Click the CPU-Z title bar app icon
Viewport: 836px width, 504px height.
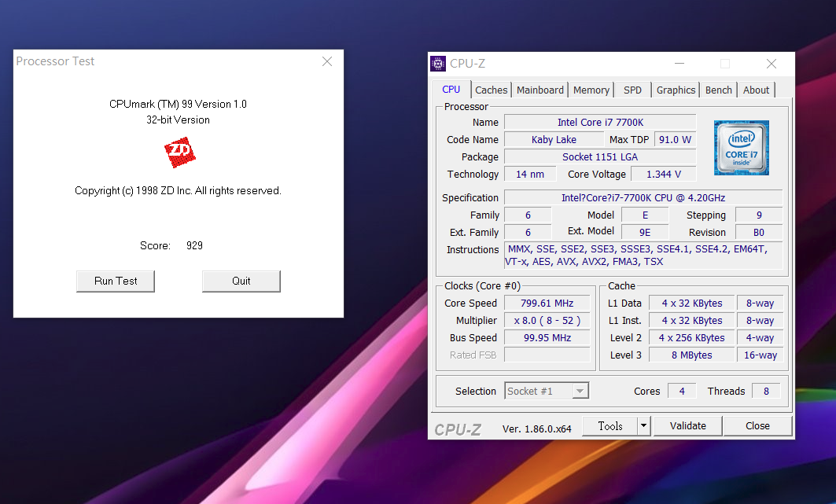coord(439,64)
